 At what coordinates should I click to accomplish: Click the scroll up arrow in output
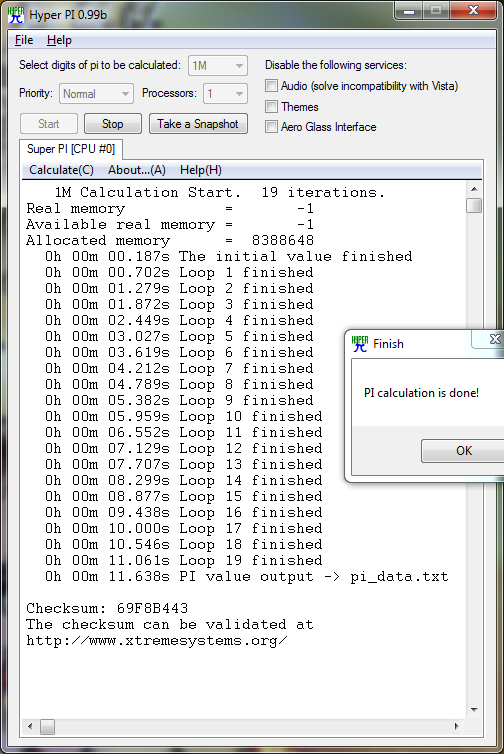(x=474, y=189)
